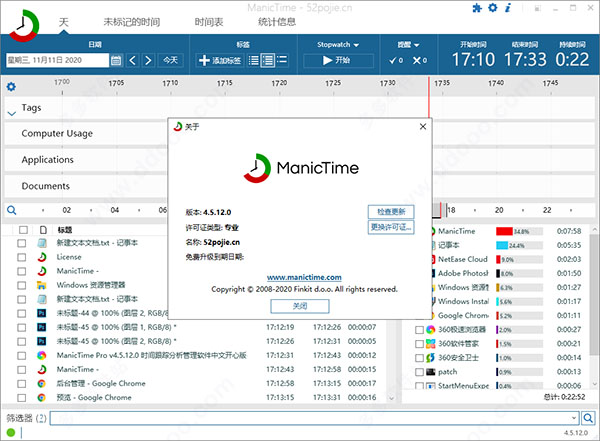The width and height of the screenshot is (600, 441).
Task: Switch to the 时间表 tab
Action: click(209, 22)
